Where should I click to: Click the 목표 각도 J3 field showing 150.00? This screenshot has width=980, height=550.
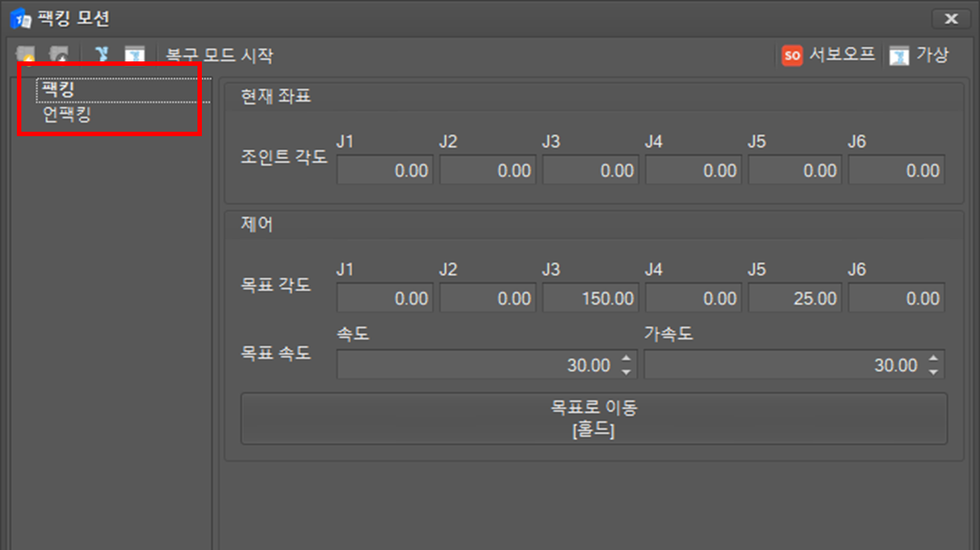click(590, 299)
